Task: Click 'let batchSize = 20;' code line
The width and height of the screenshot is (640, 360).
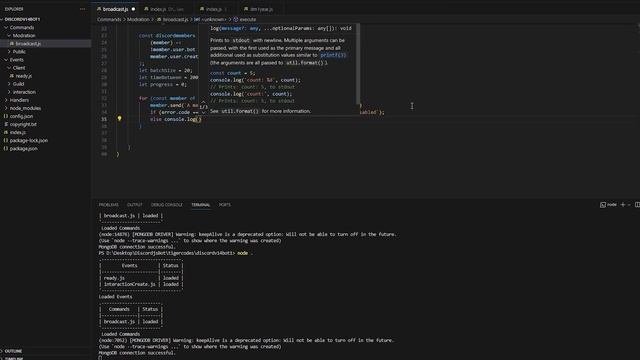Action: (165, 70)
